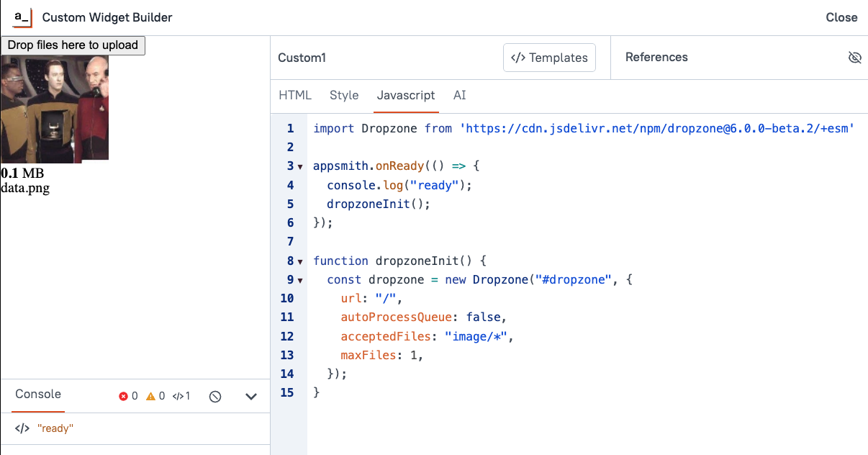The image size is (868, 455).
Task: Switch to the HTML tab
Action: tap(296, 95)
